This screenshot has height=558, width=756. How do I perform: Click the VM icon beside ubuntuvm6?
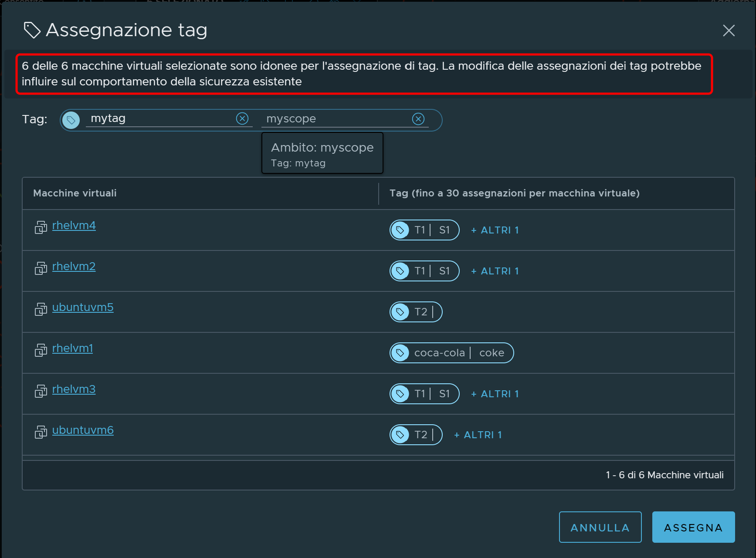click(41, 432)
